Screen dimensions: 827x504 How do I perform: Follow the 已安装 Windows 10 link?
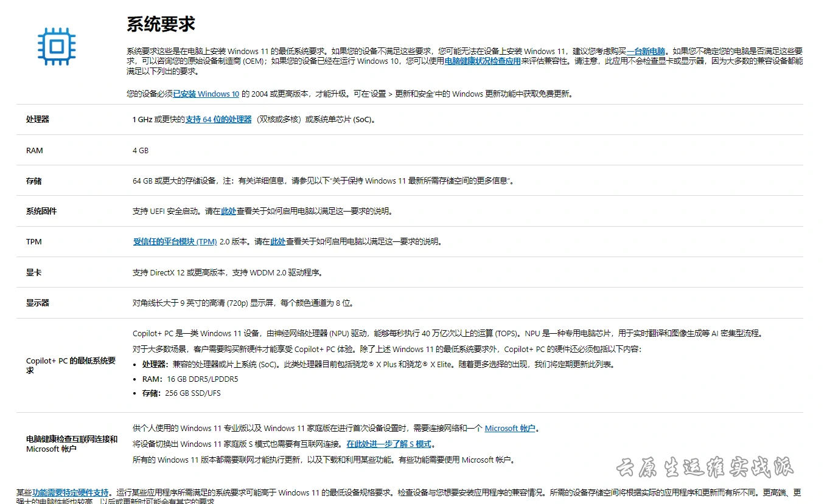(x=206, y=94)
